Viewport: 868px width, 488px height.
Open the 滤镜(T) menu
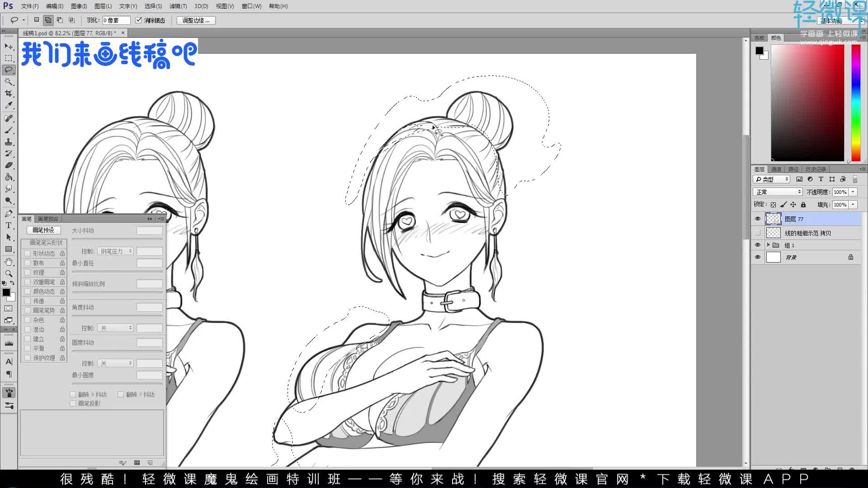click(x=178, y=6)
